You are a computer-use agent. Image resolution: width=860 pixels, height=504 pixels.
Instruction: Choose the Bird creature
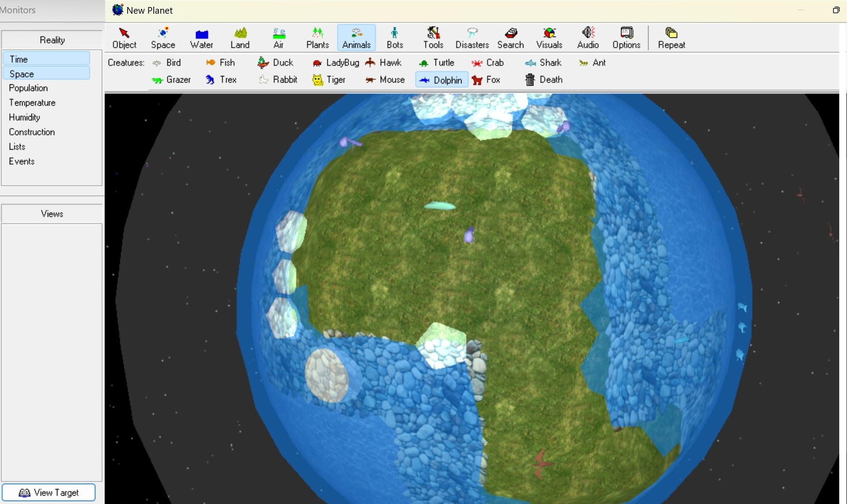click(167, 63)
